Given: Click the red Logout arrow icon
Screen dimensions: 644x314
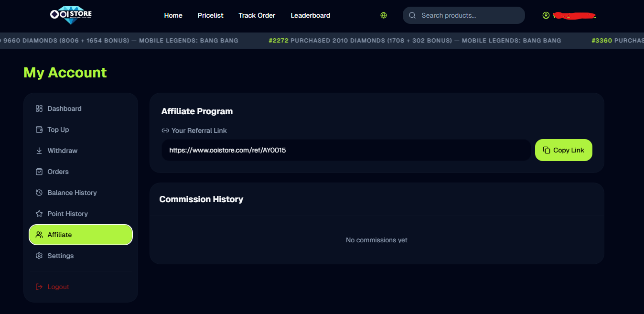Looking at the screenshot, I should point(39,287).
